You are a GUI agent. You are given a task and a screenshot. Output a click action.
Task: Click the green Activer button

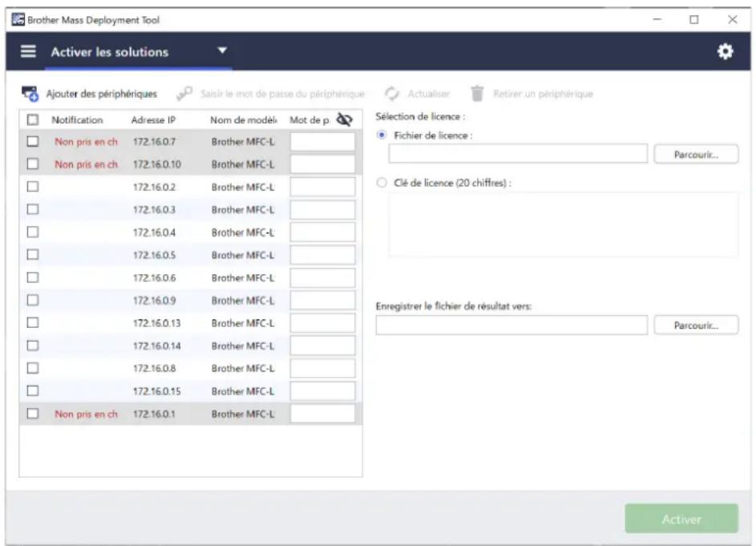(681, 519)
